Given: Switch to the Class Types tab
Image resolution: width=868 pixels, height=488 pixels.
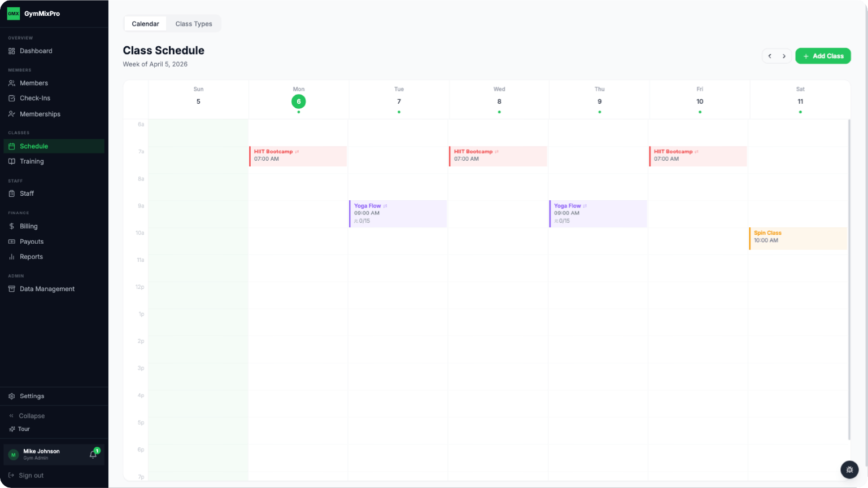Looking at the screenshot, I should 194,24.
